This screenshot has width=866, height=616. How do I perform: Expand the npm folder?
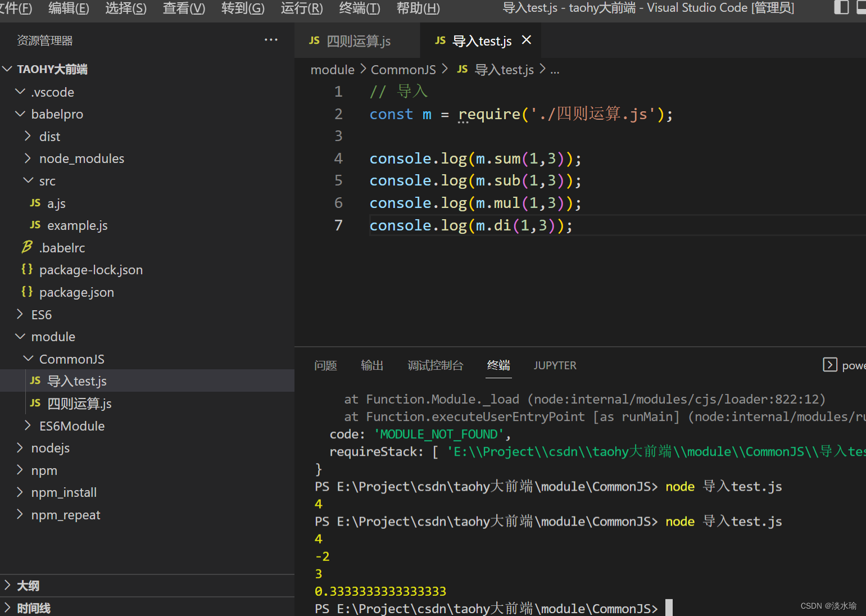tap(20, 470)
